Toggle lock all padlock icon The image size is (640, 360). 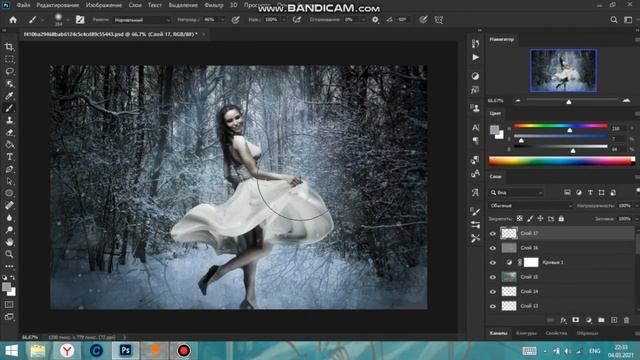561,219
